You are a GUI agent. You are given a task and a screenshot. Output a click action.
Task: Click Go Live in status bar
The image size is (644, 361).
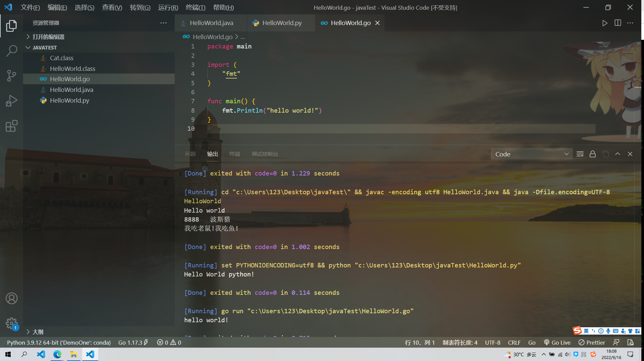(557, 343)
